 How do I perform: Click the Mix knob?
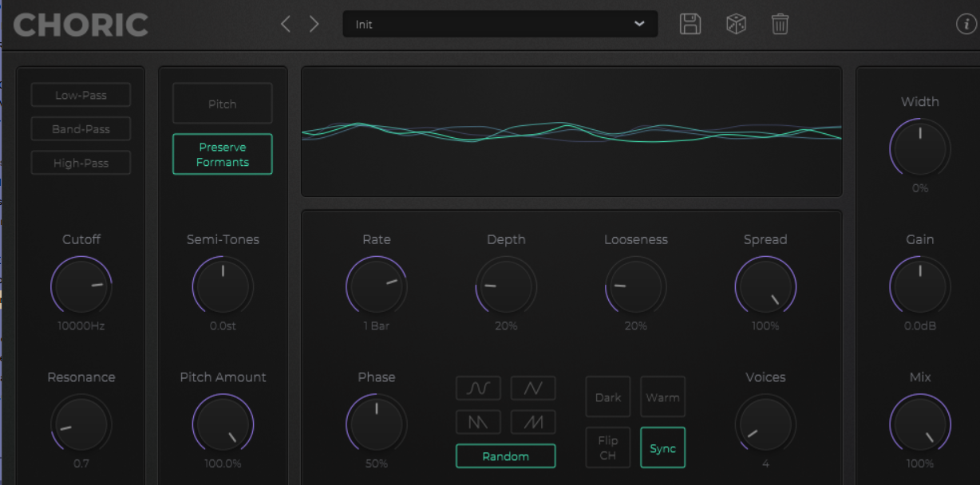[x=920, y=424]
